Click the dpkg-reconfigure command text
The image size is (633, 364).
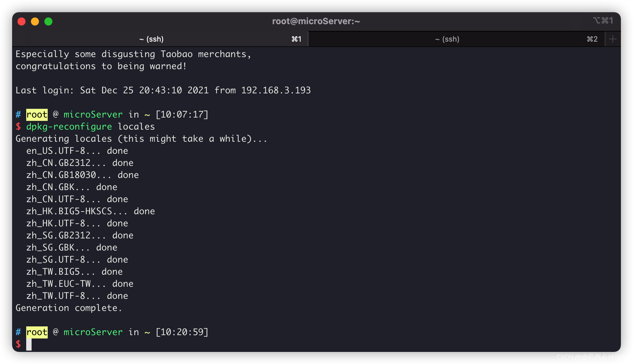[69, 127]
